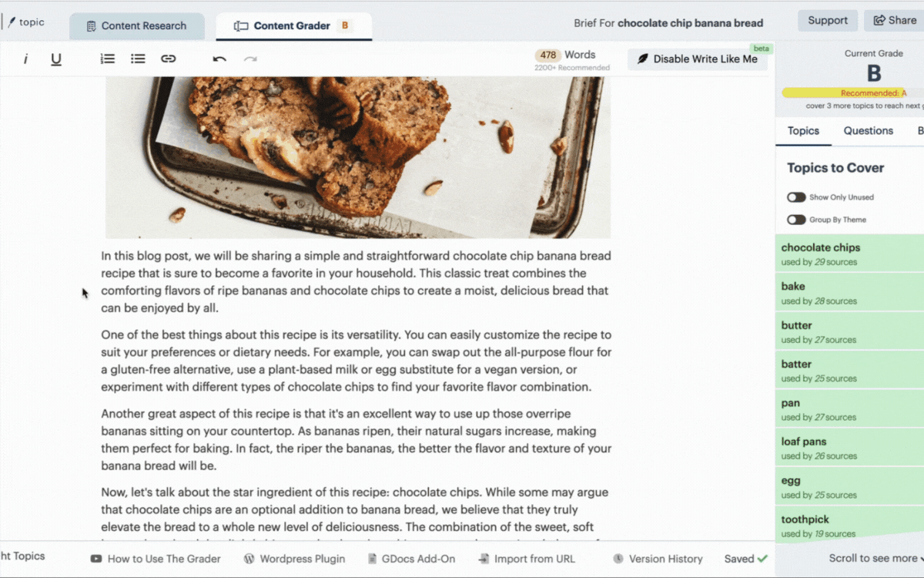Redo the last edit
Viewport: 924px width, 578px height.
click(250, 59)
